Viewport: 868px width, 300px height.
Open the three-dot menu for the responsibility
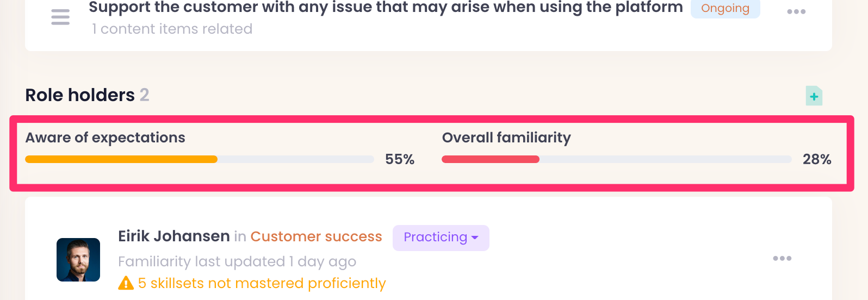[x=796, y=11]
